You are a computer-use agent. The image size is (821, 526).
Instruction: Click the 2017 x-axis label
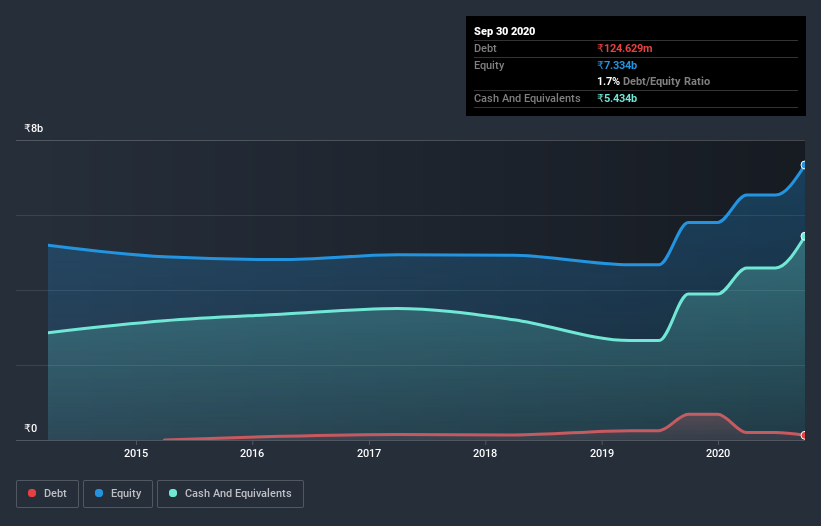click(x=369, y=453)
